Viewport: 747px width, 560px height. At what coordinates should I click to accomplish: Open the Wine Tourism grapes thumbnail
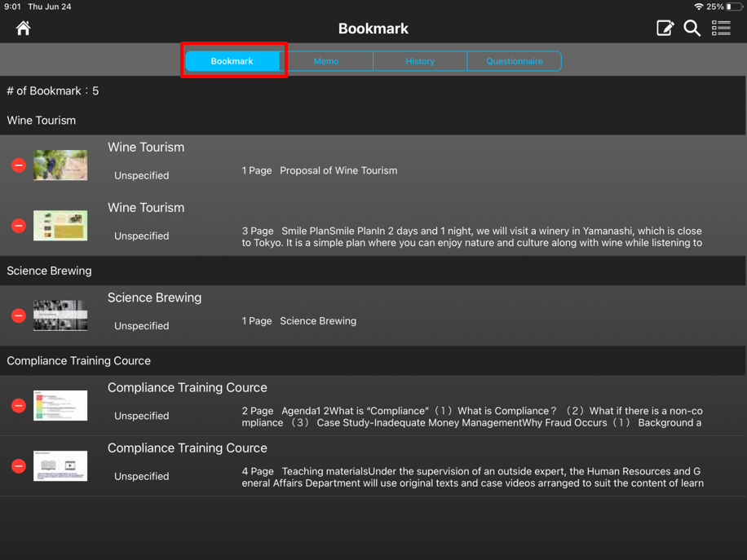[60, 165]
